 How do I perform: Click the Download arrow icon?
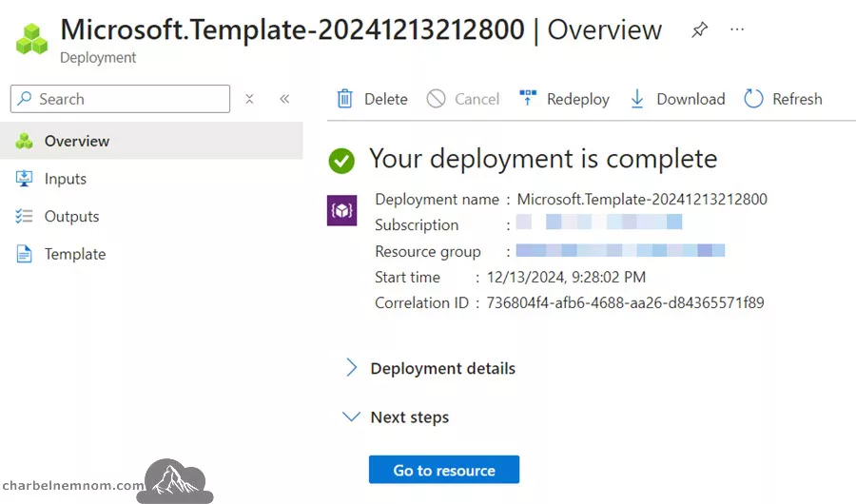coord(637,99)
